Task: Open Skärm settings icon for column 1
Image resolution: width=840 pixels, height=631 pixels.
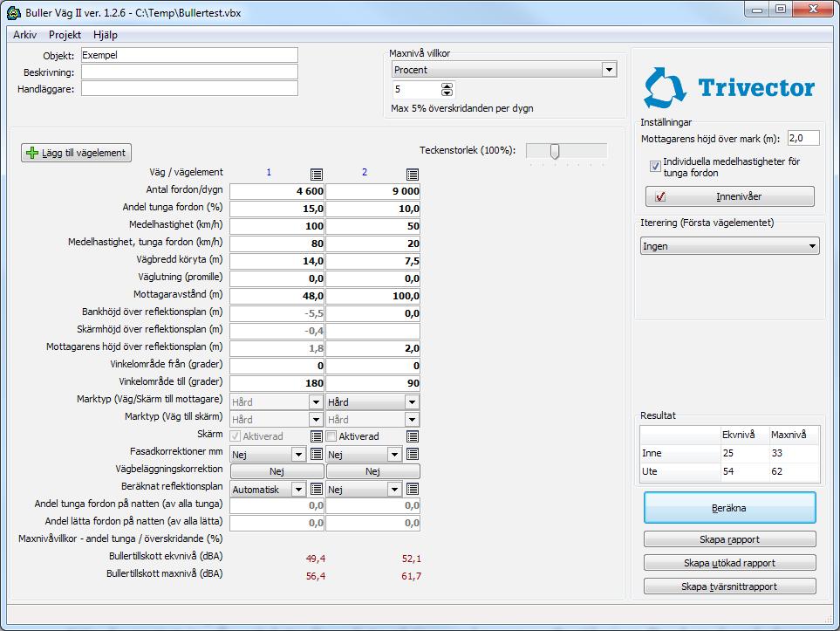Action: point(316,436)
